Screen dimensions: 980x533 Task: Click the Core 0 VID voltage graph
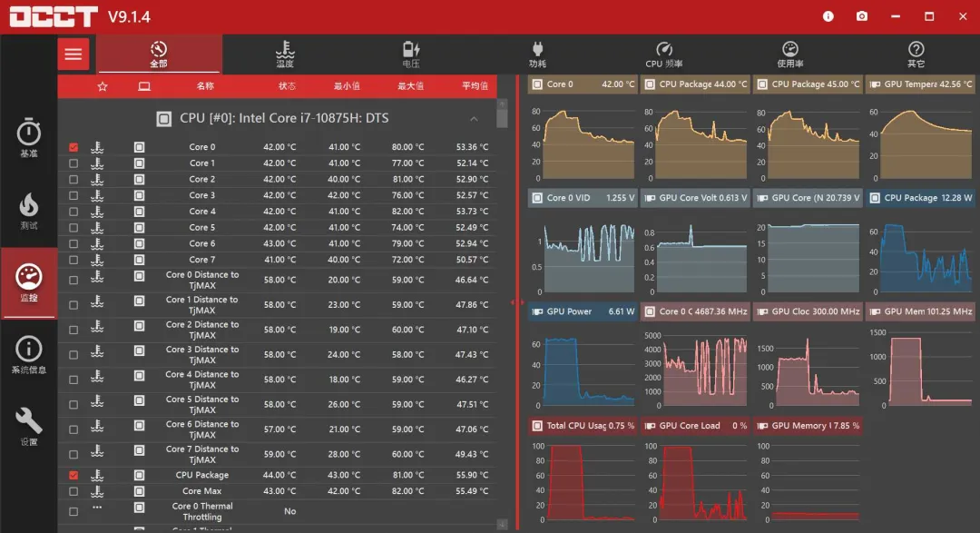[583, 258]
